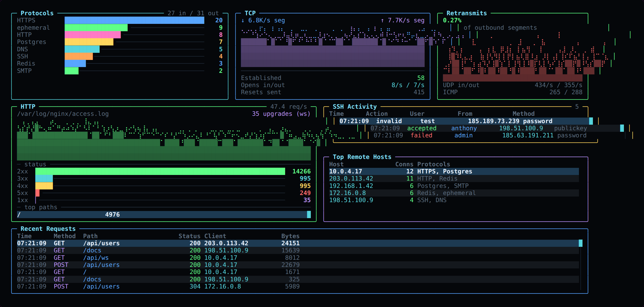Select the top path / row with 4976

pos(162,215)
